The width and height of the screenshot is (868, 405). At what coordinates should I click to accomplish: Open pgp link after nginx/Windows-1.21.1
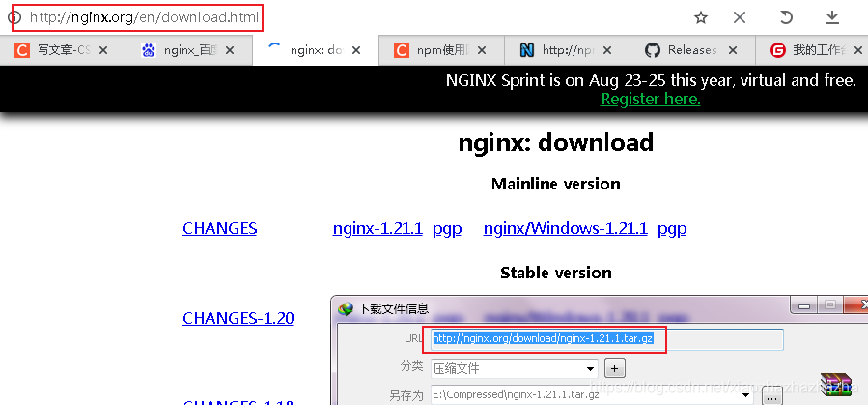click(x=672, y=229)
